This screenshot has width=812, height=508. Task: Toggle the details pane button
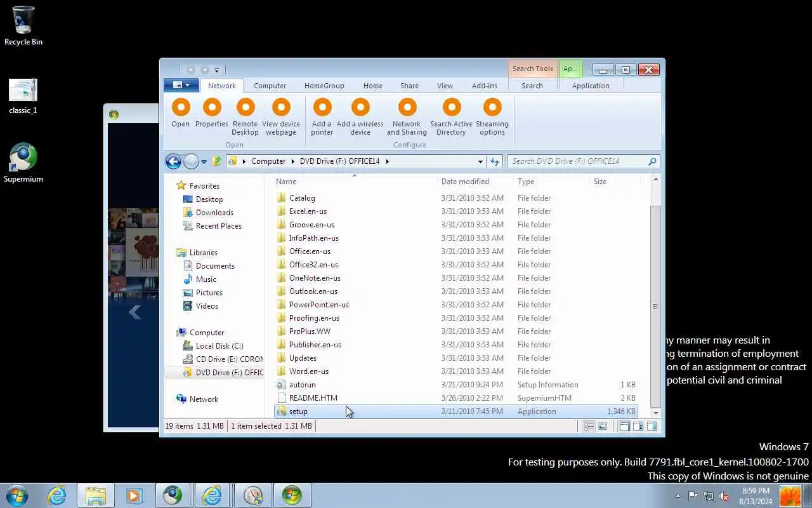(638, 427)
